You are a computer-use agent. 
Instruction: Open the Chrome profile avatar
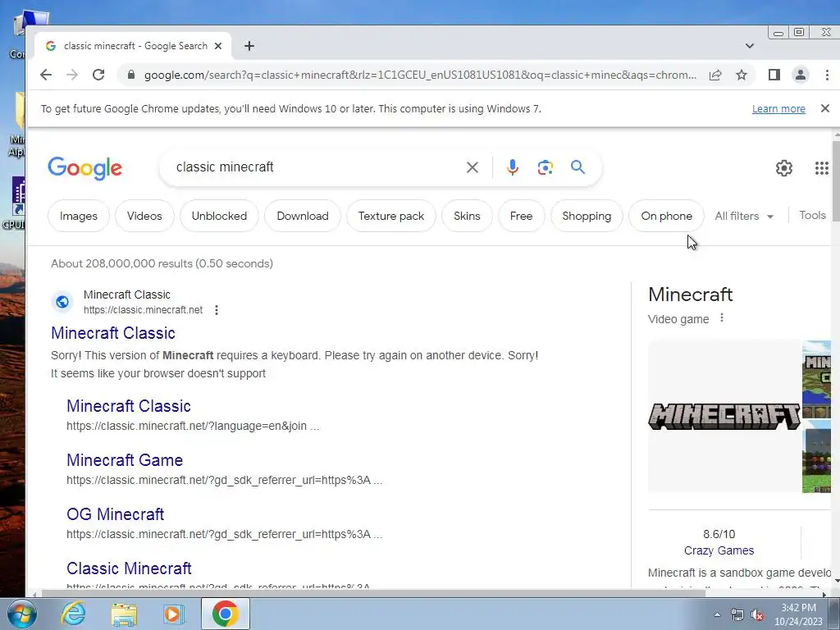coord(801,75)
